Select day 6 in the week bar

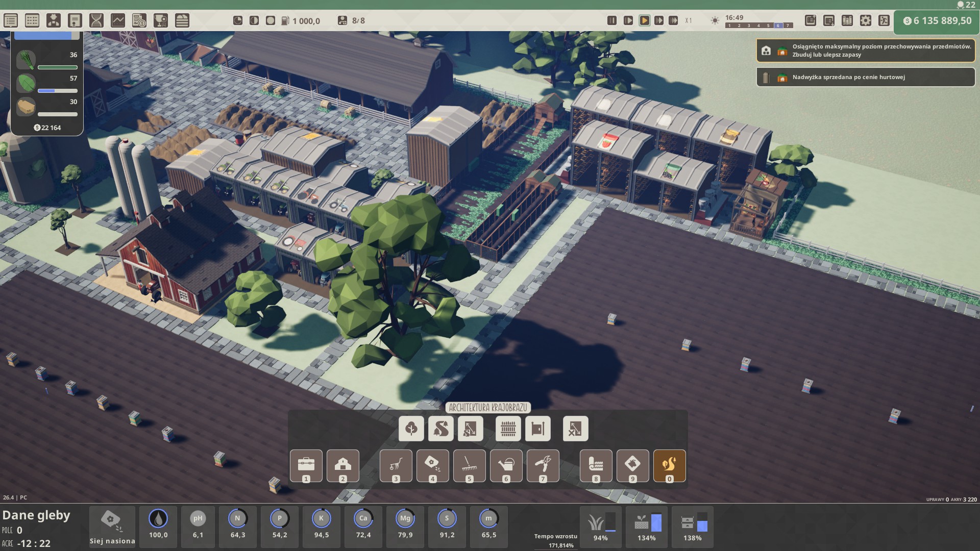tap(777, 26)
